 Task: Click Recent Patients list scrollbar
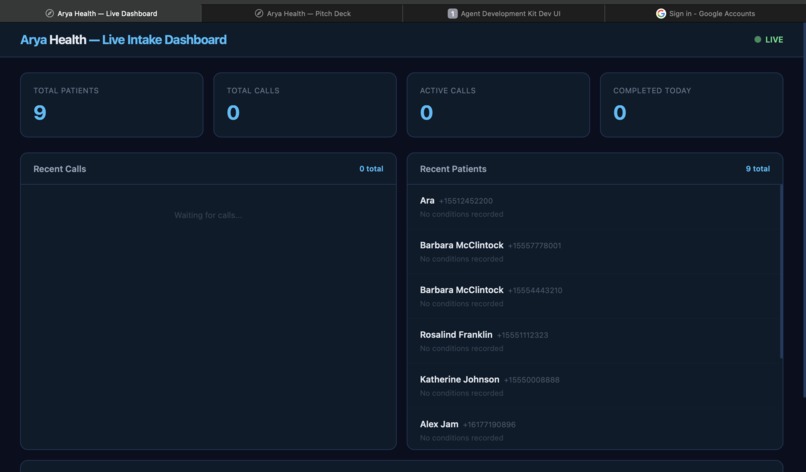click(781, 271)
